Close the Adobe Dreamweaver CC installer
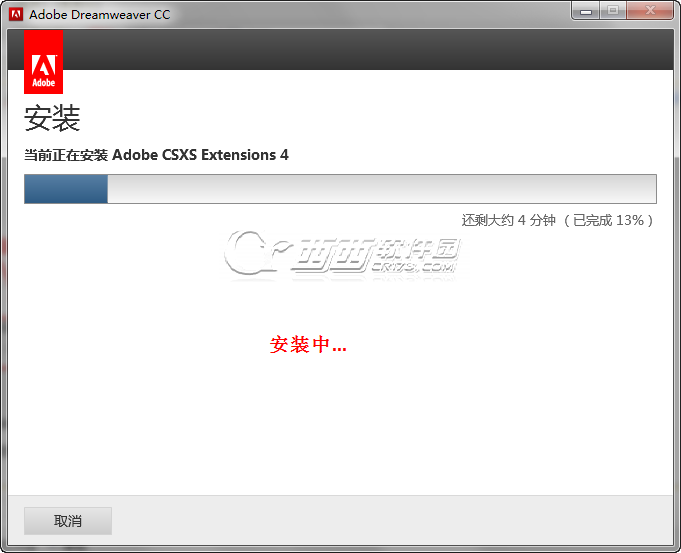The height and width of the screenshot is (553, 681). (650, 11)
